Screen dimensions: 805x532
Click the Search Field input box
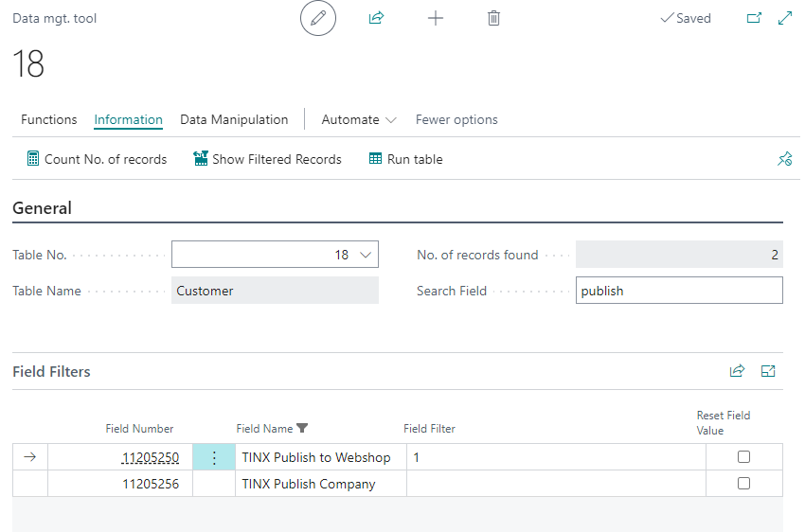679,291
